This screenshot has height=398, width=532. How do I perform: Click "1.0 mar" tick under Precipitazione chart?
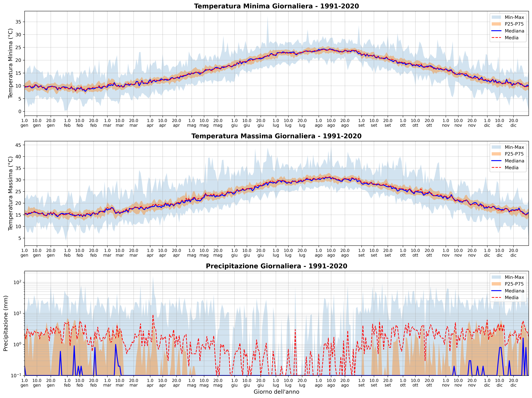pos(107,383)
